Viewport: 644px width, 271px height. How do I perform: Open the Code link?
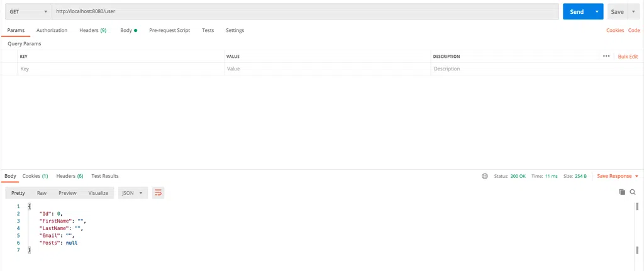pos(634,30)
